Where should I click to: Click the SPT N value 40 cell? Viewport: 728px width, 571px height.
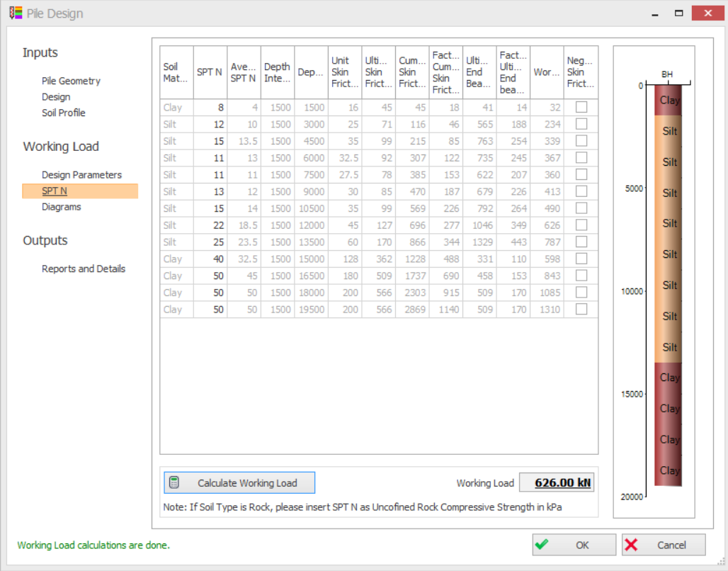pos(210,259)
